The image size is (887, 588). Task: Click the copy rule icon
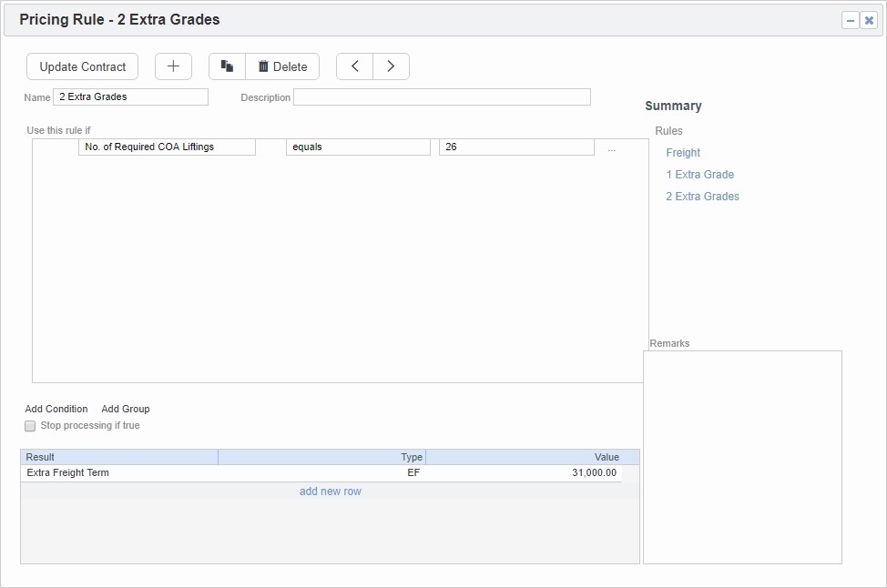(228, 66)
